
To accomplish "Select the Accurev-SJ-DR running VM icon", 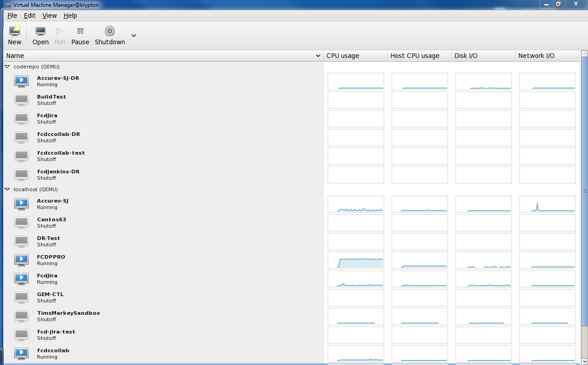I will tap(21, 81).
